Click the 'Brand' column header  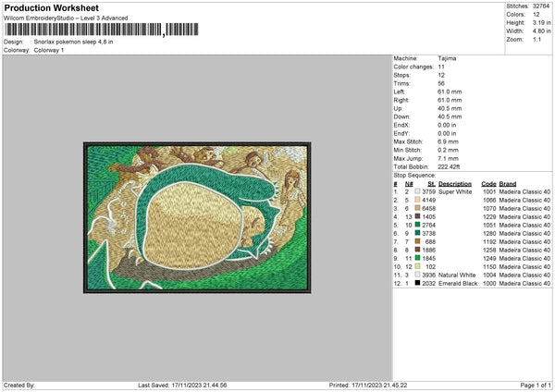(x=508, y=184)
